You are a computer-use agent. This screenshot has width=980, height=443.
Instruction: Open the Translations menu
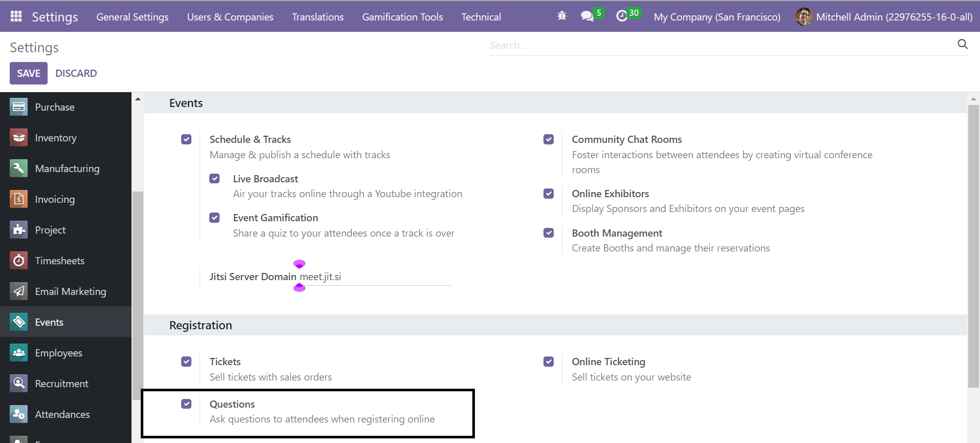[318, 17]
